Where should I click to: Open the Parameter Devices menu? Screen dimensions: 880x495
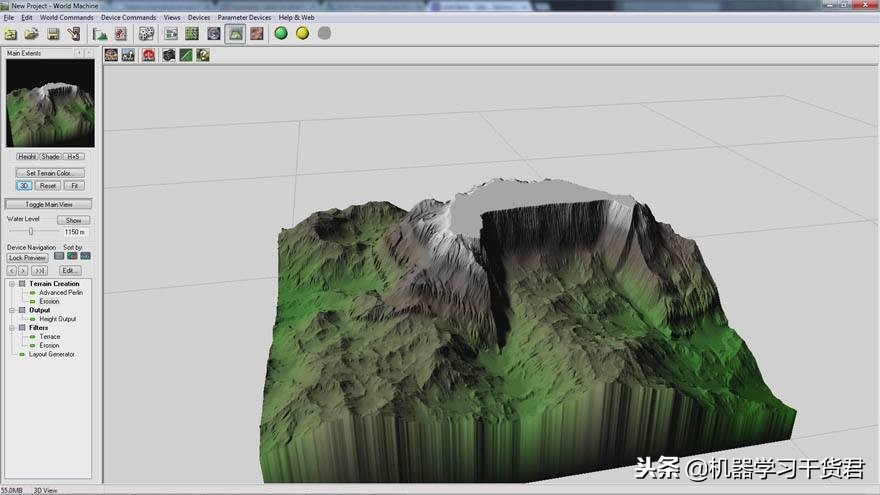[244, 18]
